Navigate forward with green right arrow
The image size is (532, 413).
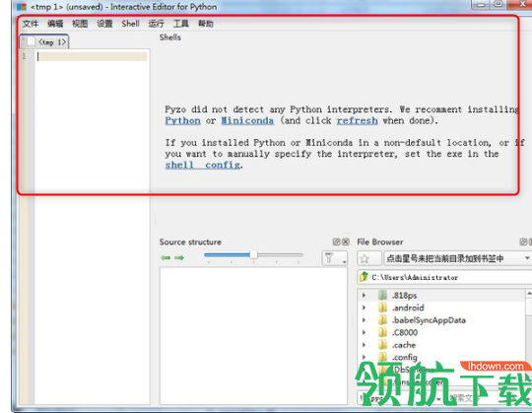pos(179,258)
